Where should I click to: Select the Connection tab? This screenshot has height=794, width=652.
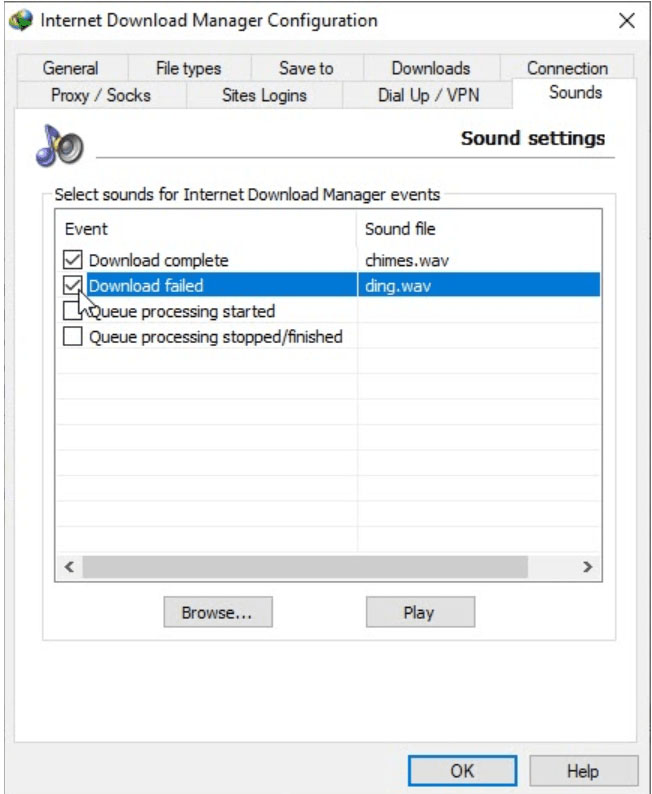pyautogui.click(x=567, y=68)
